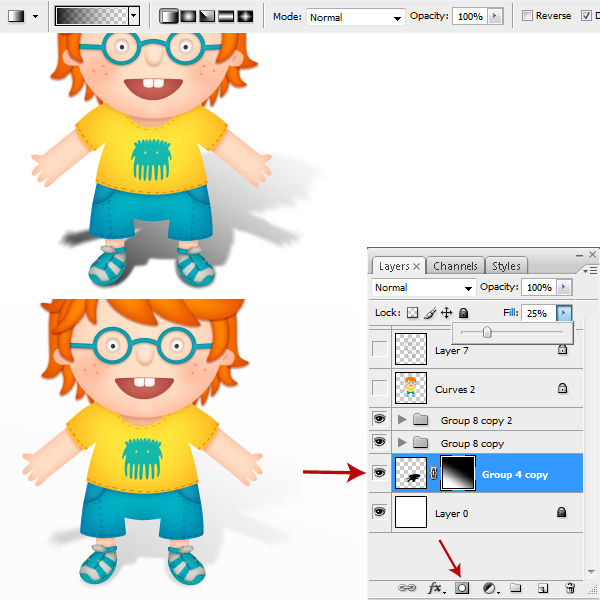This screenshot has width=600, height=600.
Task: Enable the Reverse checkbox
Action: 527,16
